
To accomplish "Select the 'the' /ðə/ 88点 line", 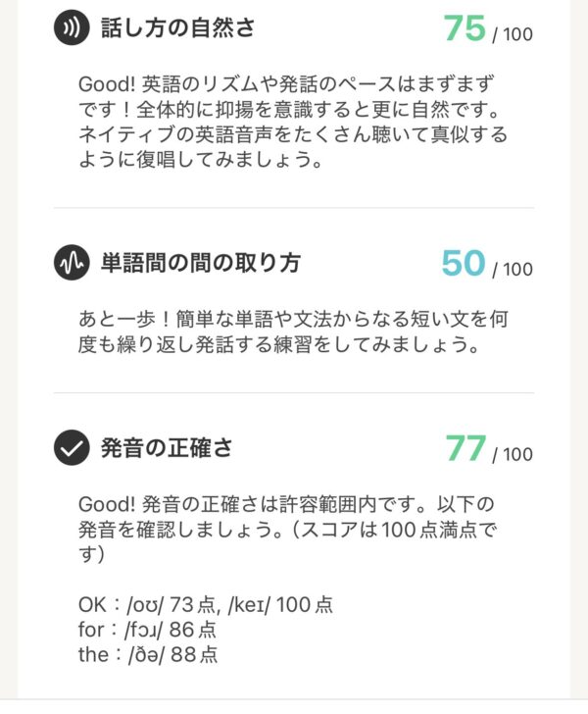I will point(147,653).
